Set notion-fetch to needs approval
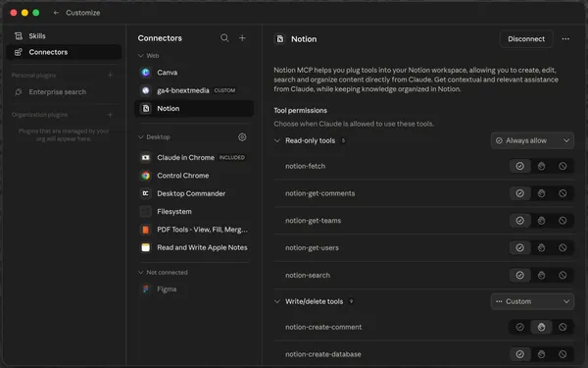Image resolution: width=588 pixels, height=368 pixels. (541, 166)
